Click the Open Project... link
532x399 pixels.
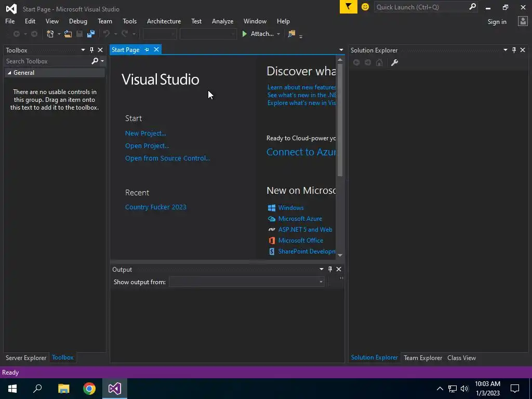[x=147, y=145]
